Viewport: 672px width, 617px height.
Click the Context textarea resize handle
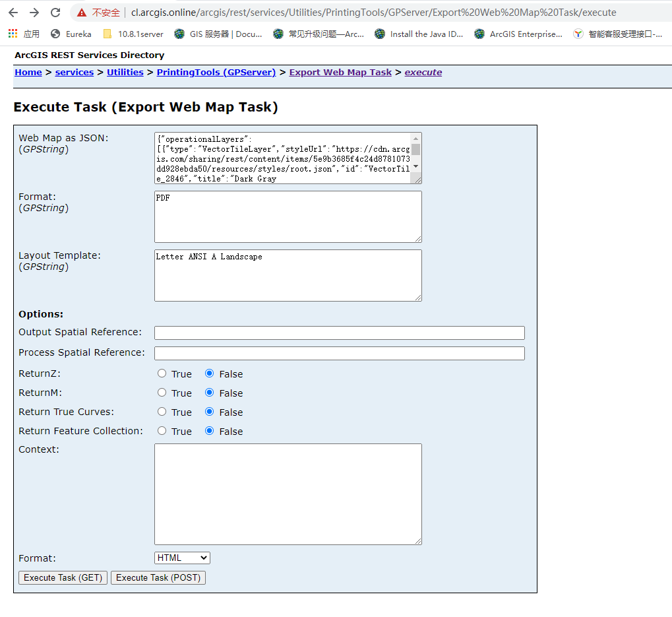(418, 542)
